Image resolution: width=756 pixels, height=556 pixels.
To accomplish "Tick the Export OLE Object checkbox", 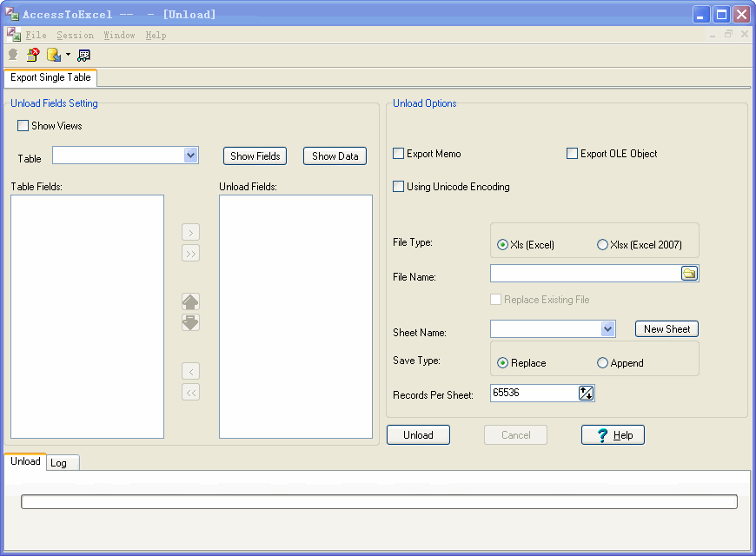I will [572, 154].
